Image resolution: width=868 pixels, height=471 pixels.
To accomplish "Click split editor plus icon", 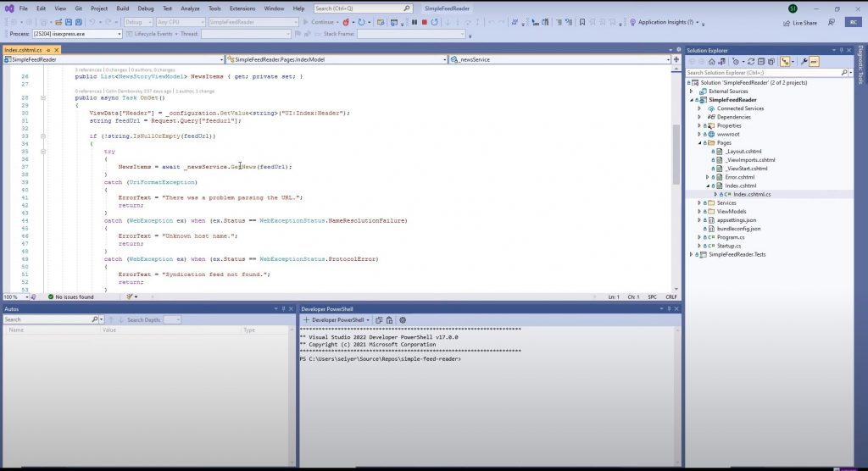I will coord(676,59).
